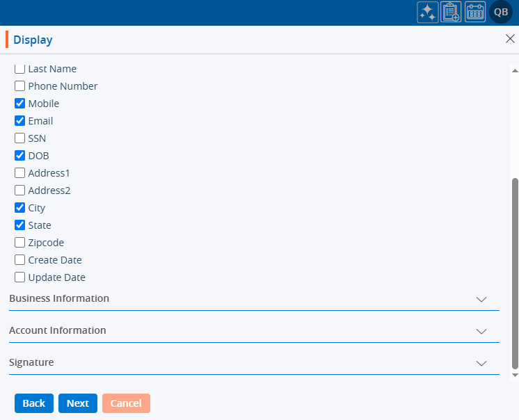Check the Phone Number checkbox
Screen dimensions: 519x420
(x=20, y=86)
